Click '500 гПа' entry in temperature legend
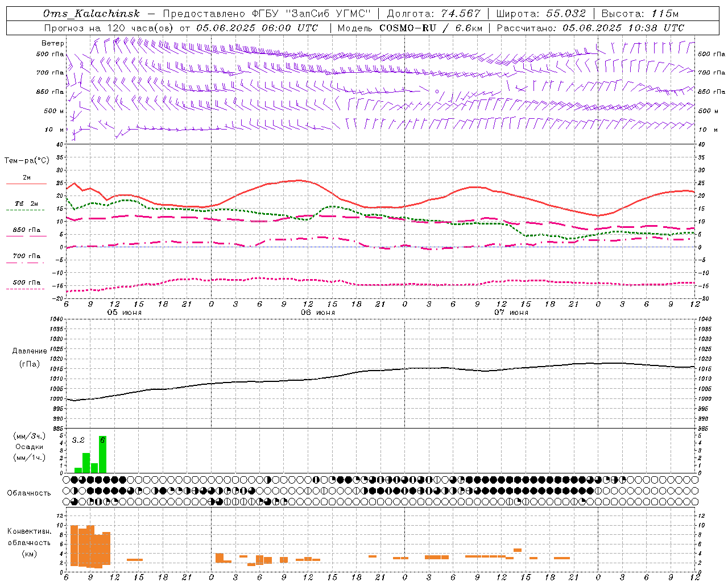The height and width of the screenshot is (582, 728). coord(27,282)
